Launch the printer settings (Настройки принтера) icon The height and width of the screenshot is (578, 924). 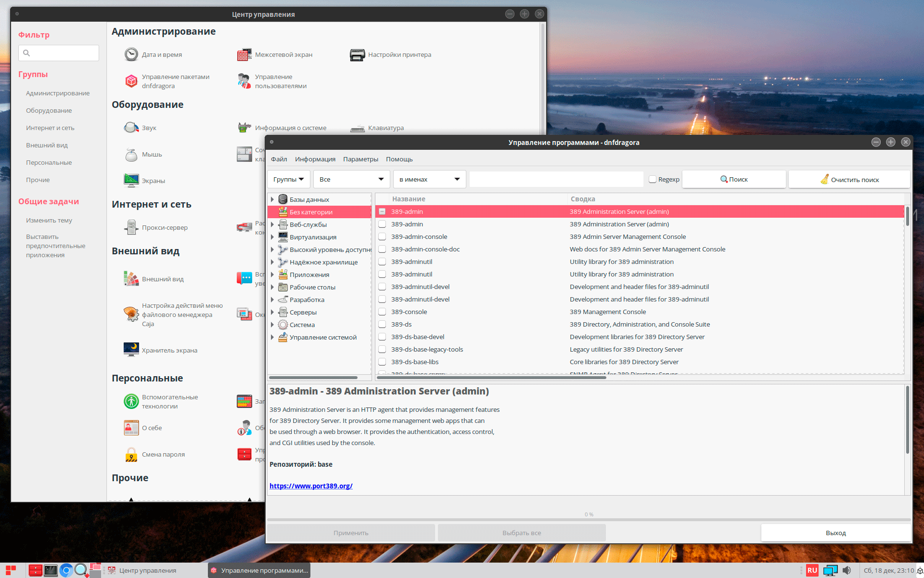[357, 55]
